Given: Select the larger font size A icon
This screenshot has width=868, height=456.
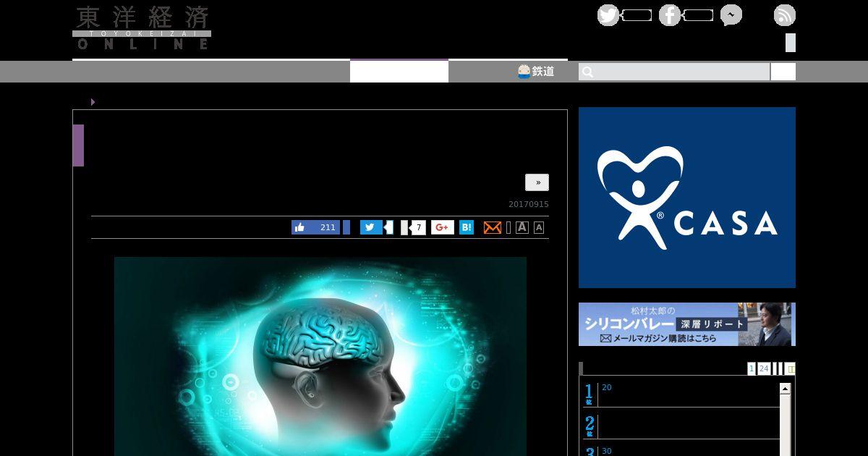Looking at the screenshot, I should click(x=522, y=227).
